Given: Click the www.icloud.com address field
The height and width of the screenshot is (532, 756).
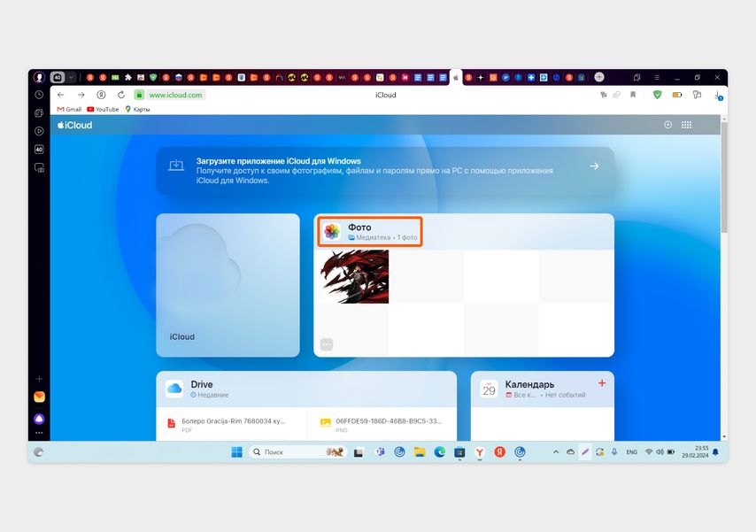Looking at the screenshot, I should [175, 95].
